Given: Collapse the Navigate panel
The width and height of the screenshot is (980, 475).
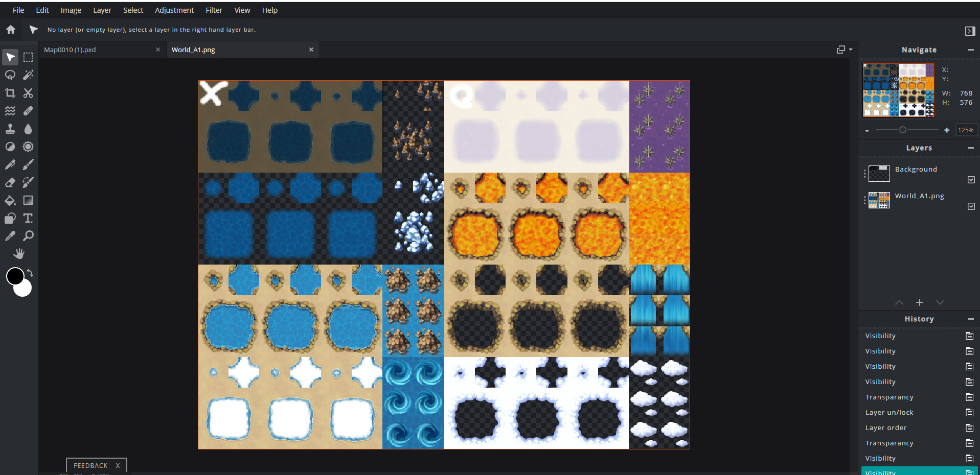Looking at the screenshot, I should (x=970, y=50).
